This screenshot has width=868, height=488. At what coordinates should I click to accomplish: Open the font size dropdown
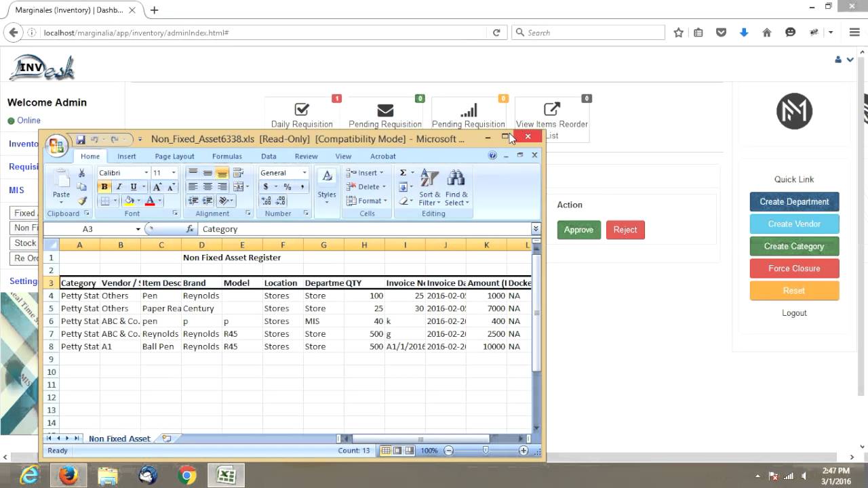click(173, 173)
